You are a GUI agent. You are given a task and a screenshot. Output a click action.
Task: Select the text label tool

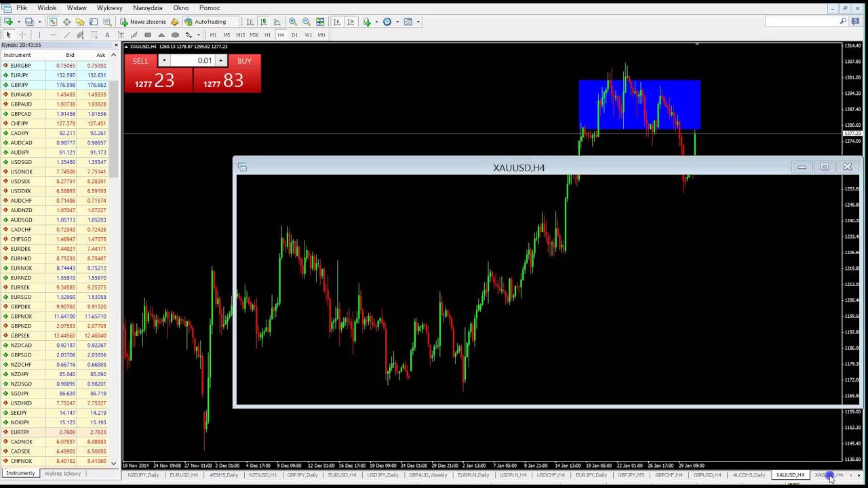click(x=121, y=35)
